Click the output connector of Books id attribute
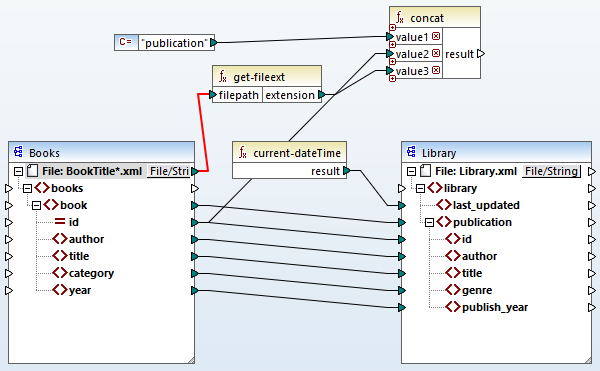The width and height of the screenshot is (600, 371). click(x=194, y=222)
